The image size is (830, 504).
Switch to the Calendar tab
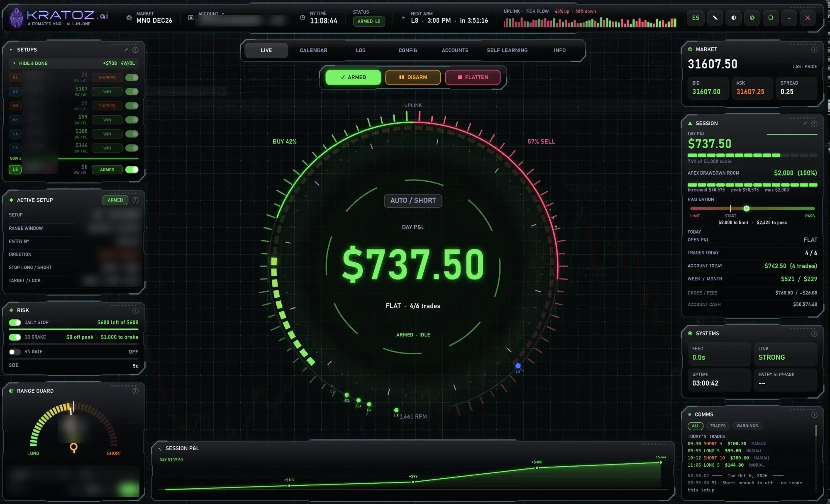coord(313,50)
